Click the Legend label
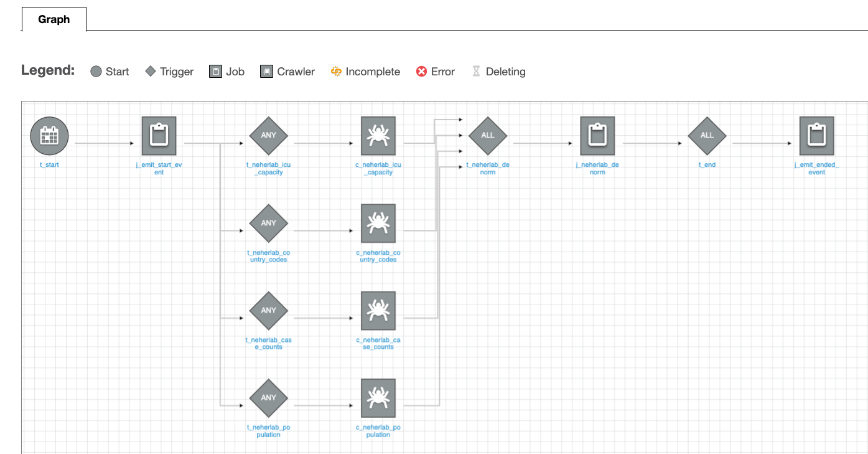The image size is (868, 454). click(48, 70)
